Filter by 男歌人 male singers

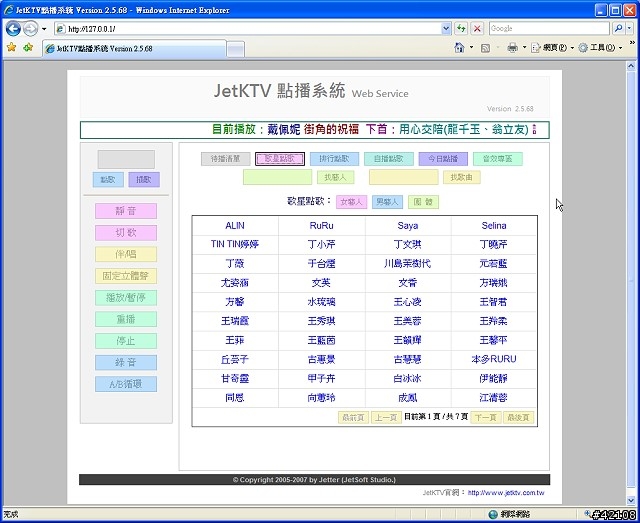[x=387, y=202]
